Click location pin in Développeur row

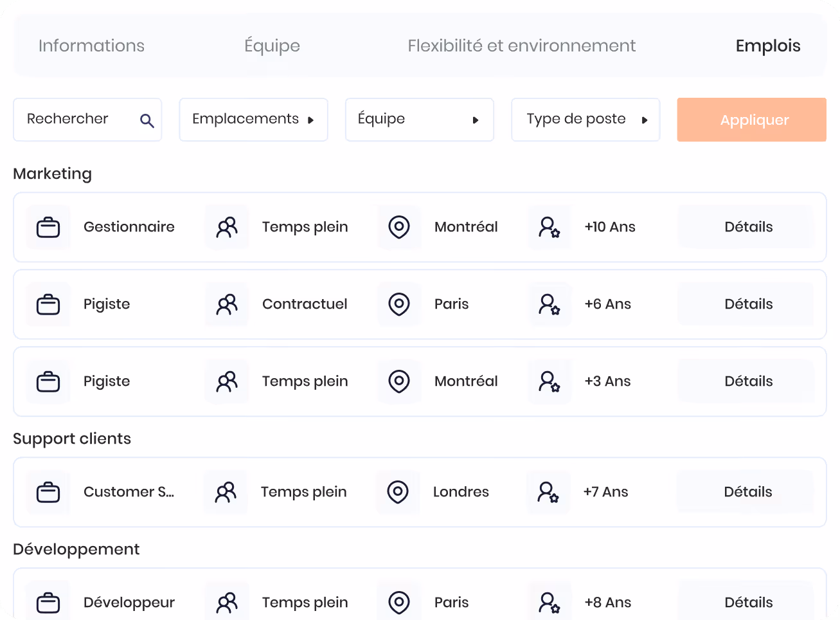(399, 603)
